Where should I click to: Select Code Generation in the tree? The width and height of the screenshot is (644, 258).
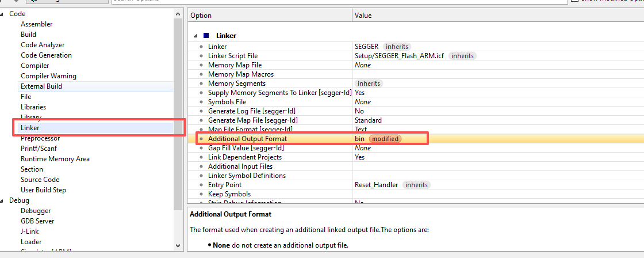click(46, 55)
